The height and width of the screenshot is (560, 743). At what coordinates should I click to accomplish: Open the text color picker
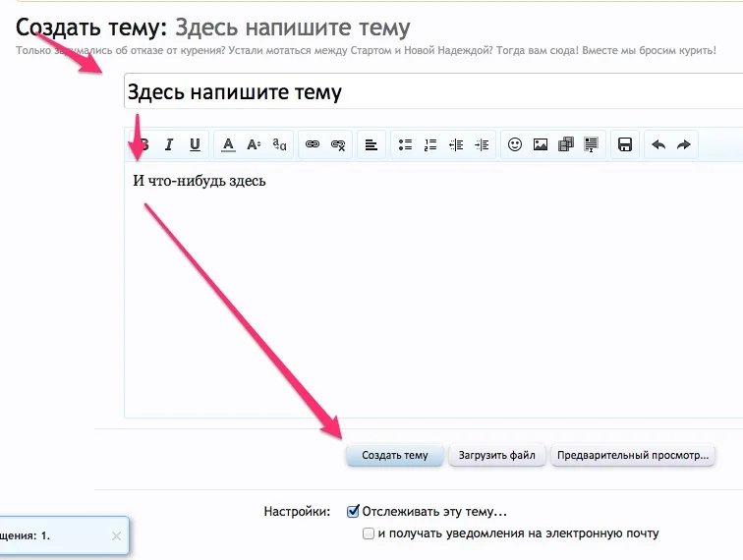[x=228, y=144]
